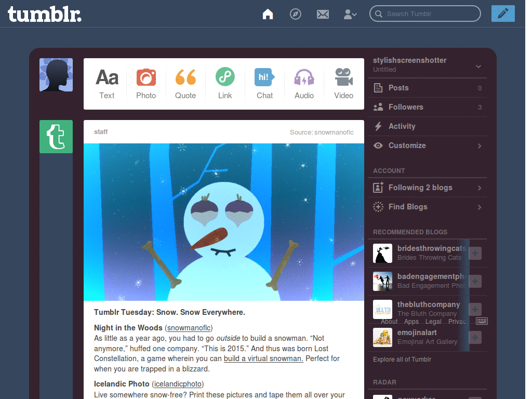Follow bridesthrowingcats with plus button
This screenshot has width=532, height=399.
[475, 253]
